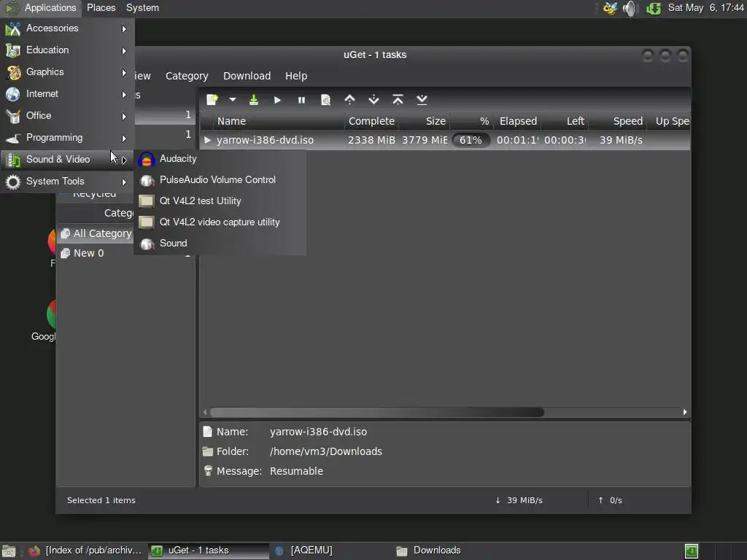Click the download properties toolbar icon
The image size is (747, 560).
click(x=326, y=99)
